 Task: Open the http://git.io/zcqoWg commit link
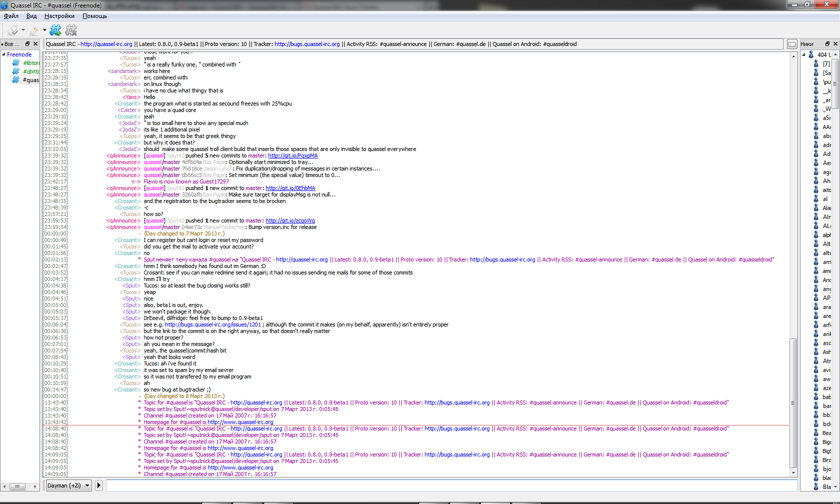(290, 220)
